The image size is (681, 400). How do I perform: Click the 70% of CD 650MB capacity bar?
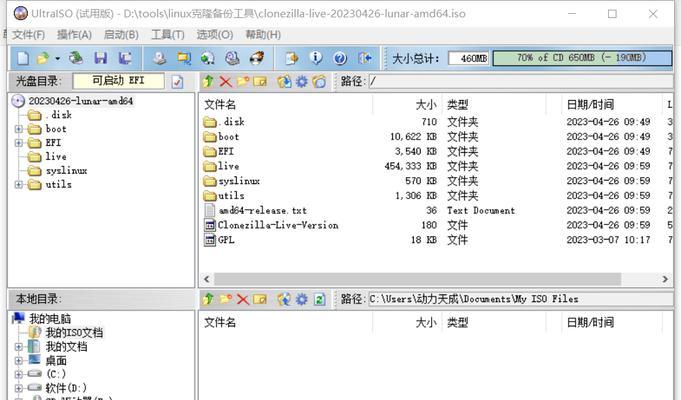click(582, 58)
